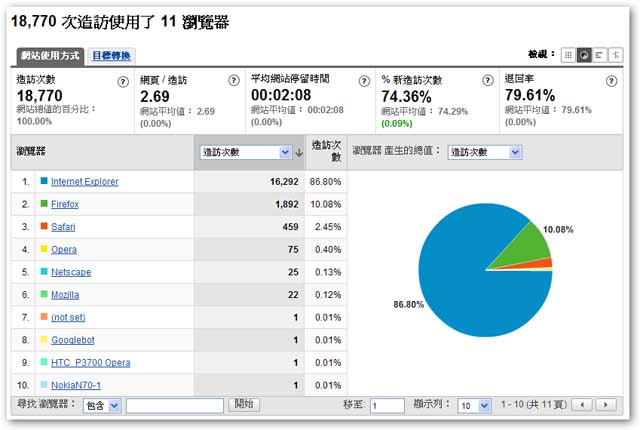The width and height of the screenshot is (640, 430).
Task: Open help for 網頁/造訪 metric
Action: (233, 80)
